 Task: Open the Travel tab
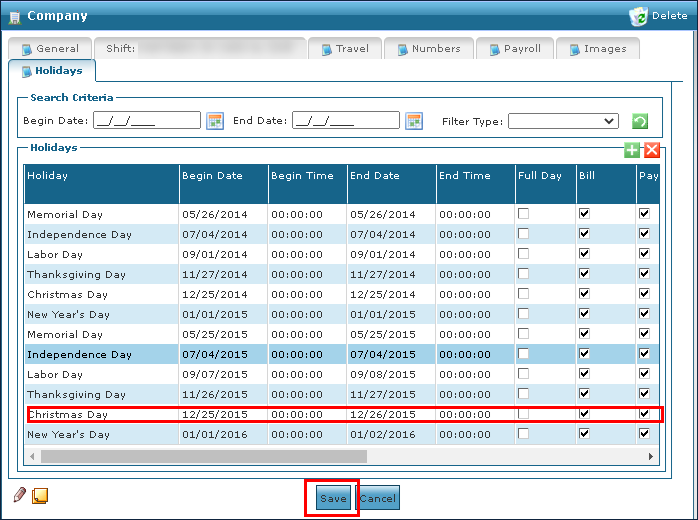[x=343, y=48]
